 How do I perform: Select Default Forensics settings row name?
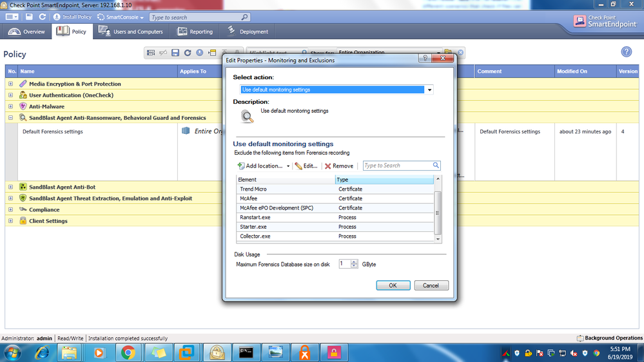pos(53,131)
